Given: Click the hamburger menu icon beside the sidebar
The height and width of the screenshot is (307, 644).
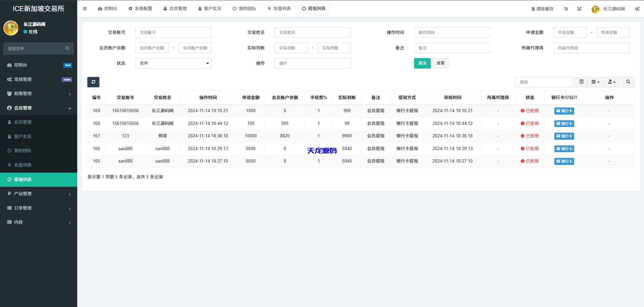Looking at the screenshot, I should coord(85,8).
